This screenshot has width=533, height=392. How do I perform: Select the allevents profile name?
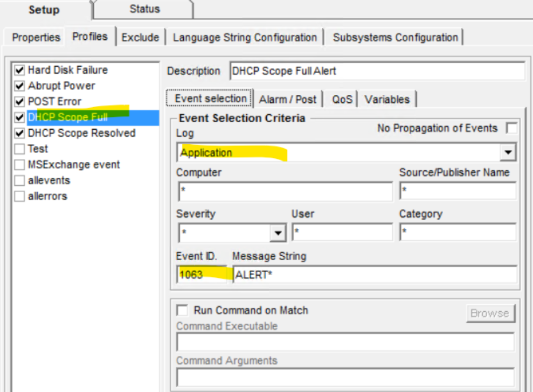(49, 180)
